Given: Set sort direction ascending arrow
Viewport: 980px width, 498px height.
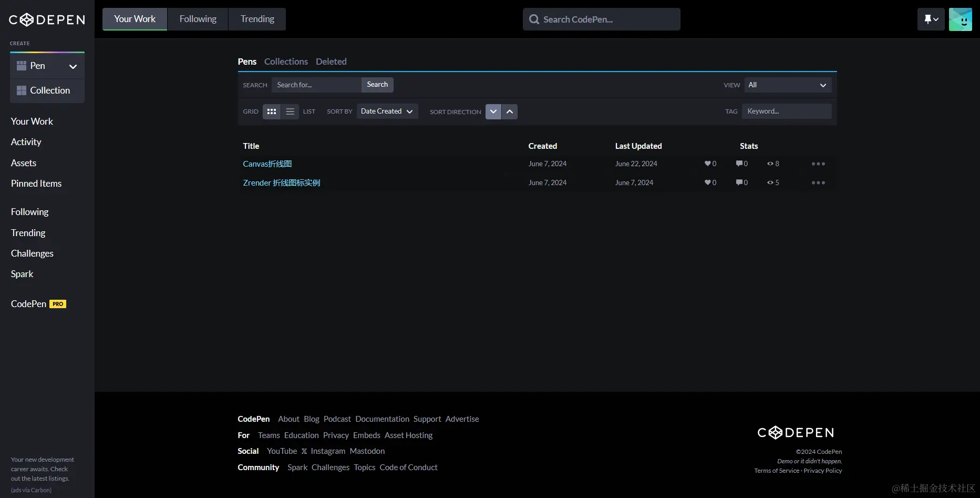Looking at the screenshot, I should coord(510,111).
